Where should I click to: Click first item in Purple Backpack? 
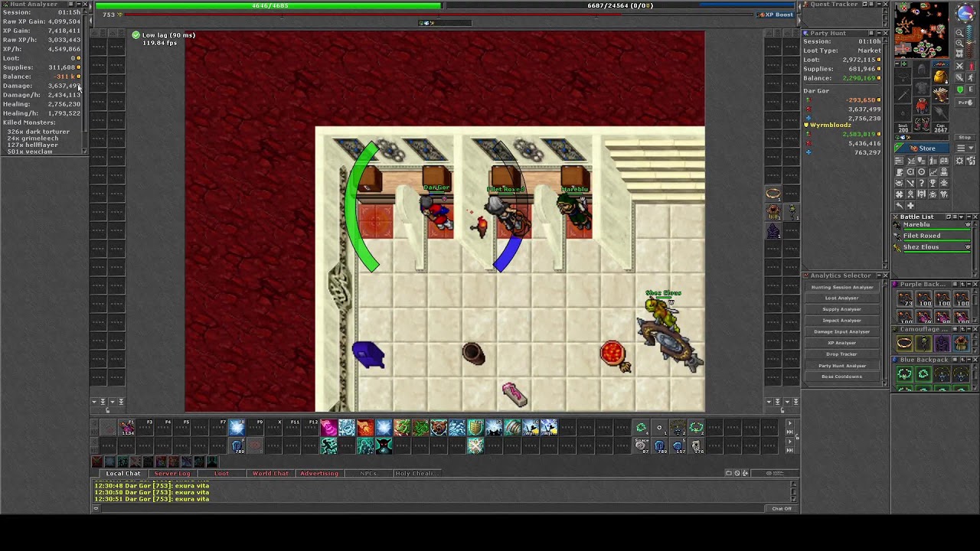tap(905, 298)
